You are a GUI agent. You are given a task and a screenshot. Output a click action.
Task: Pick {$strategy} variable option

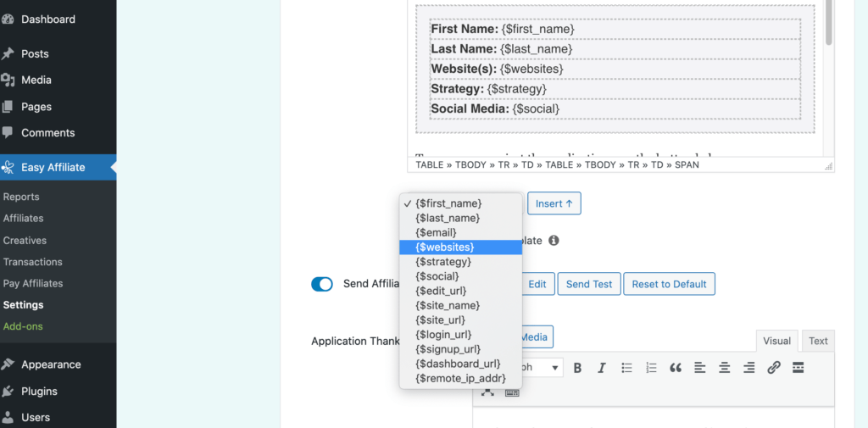coord(460,261)
